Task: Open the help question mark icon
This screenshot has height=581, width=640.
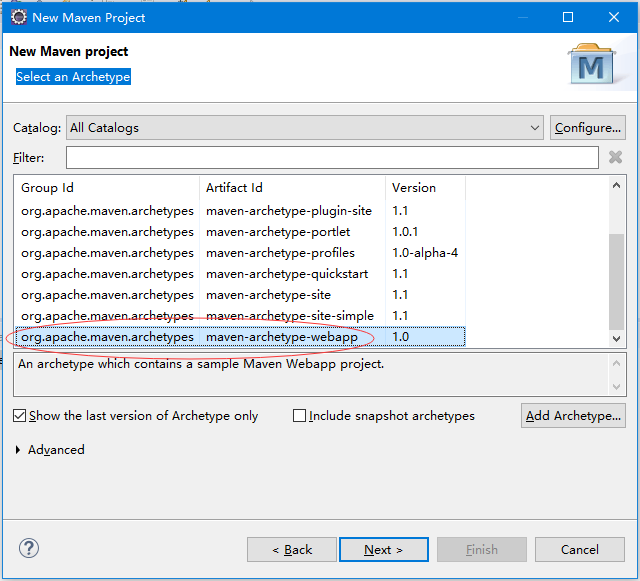Action: tap(29, 548)
